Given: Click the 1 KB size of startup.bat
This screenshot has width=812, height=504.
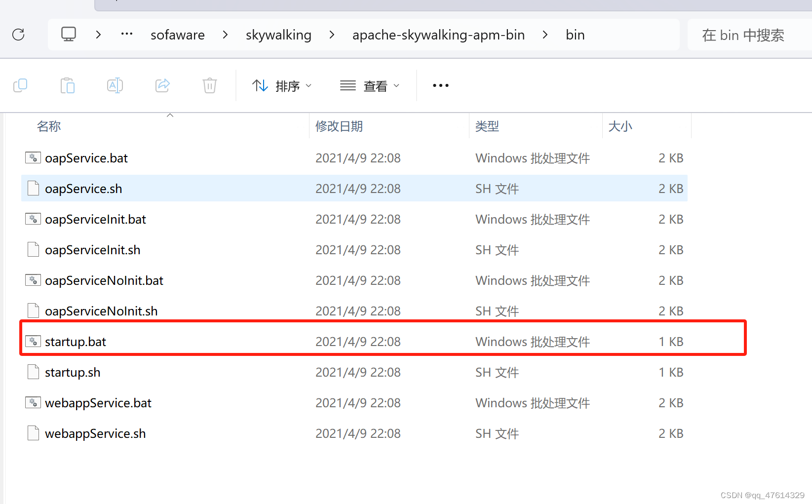Looking at the screenshot, I should [x=671, y=342].
